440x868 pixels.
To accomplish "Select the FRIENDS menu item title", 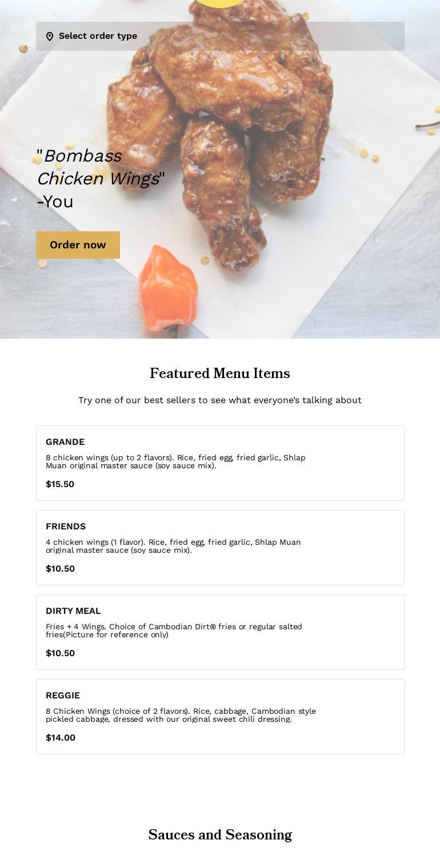I will click(66, 527).
